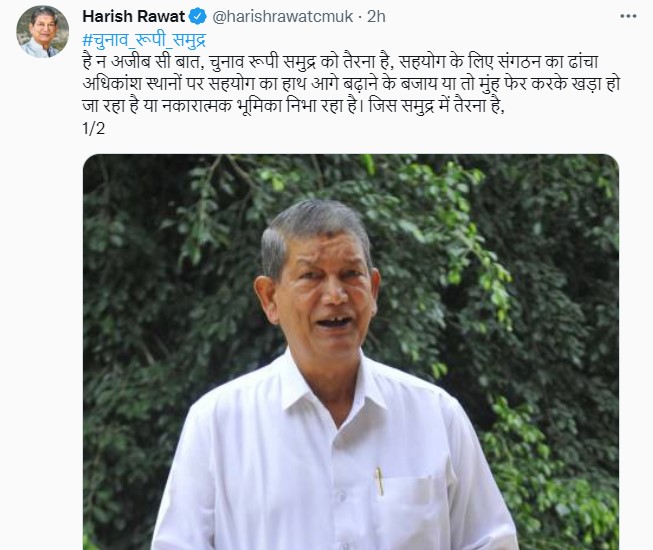Click the blue verified badge icon

(198, 17)
